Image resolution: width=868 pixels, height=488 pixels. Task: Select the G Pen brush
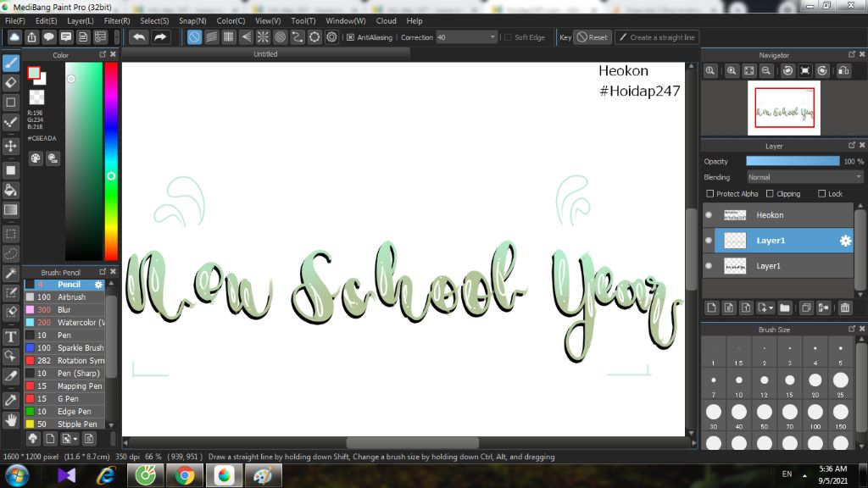(65, 399)
